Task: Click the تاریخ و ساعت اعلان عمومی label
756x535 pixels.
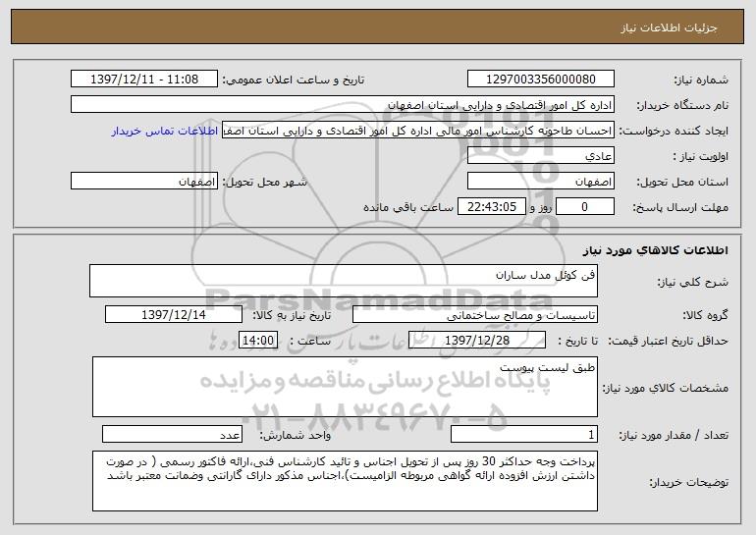Action: (294, 80)
